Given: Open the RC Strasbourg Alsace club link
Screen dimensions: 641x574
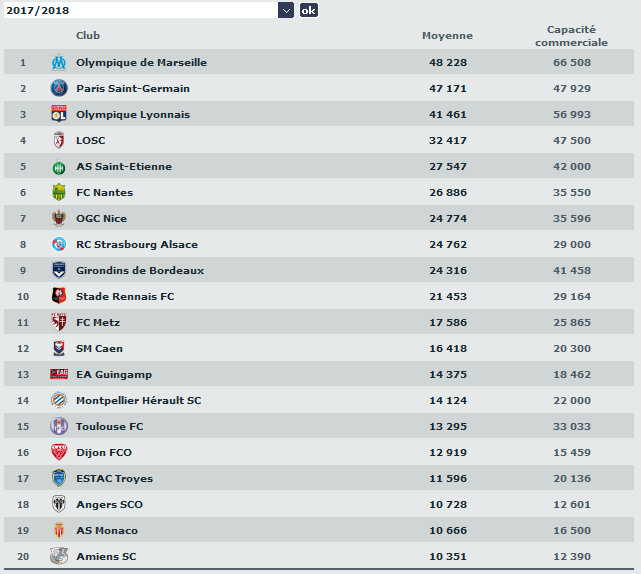Looking at the screenshot, I should coord(137,244).
